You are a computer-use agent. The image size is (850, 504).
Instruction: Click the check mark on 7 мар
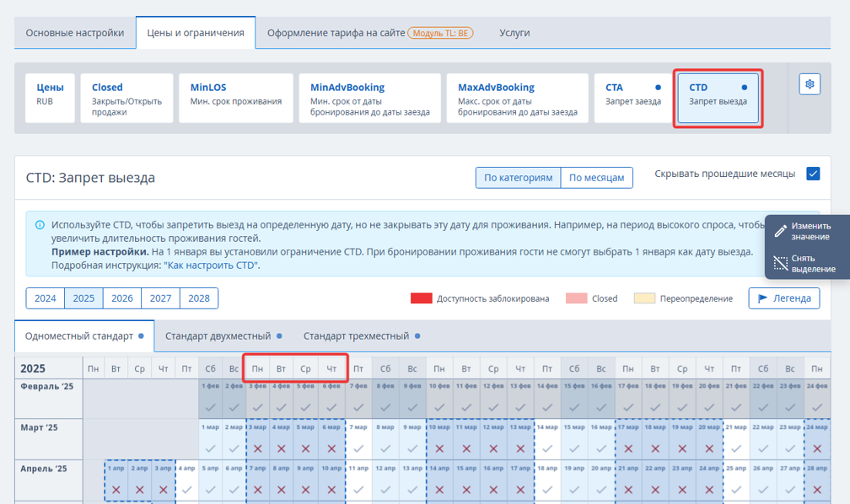(x=358, y=448)
